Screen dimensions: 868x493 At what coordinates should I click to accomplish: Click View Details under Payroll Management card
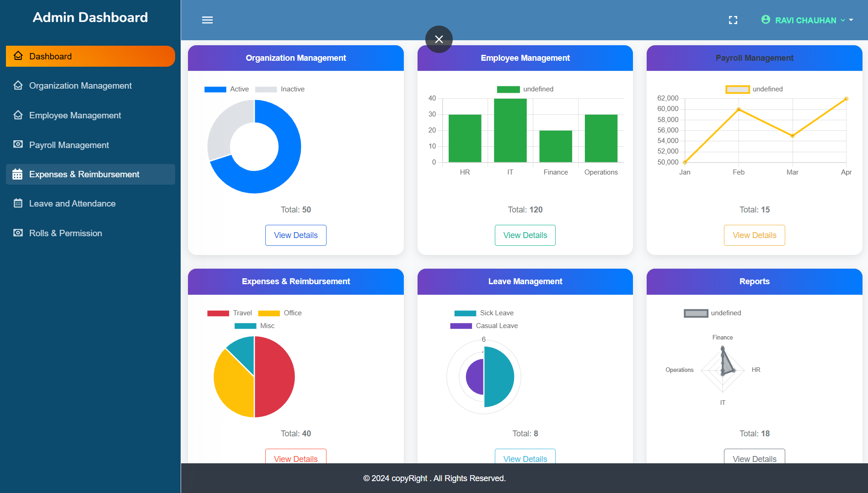point(754,235)
